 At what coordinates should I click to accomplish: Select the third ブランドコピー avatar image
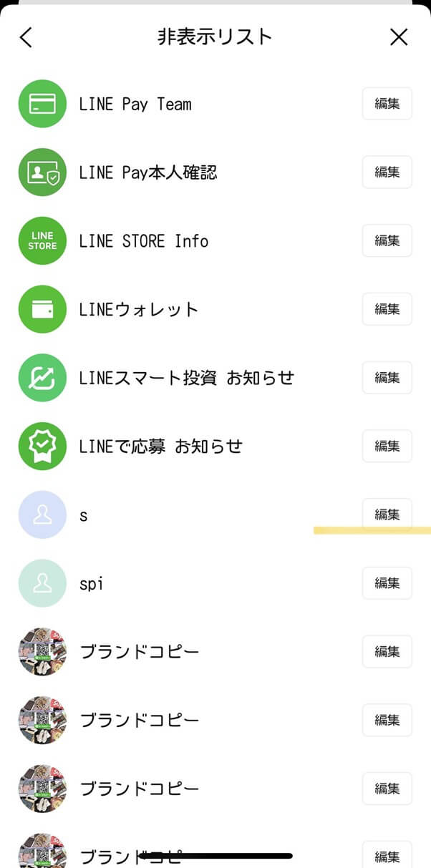tap(42, 789)
